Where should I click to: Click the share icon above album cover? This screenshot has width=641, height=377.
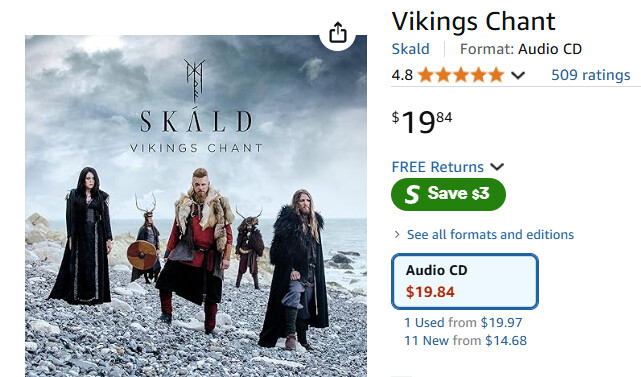tap(338, 32)
